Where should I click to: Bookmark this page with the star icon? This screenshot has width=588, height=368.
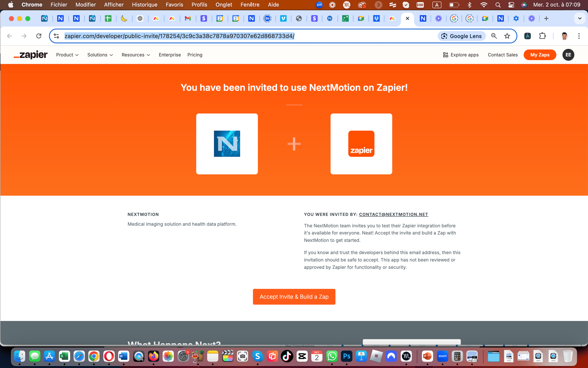click(x=507, y=36)
